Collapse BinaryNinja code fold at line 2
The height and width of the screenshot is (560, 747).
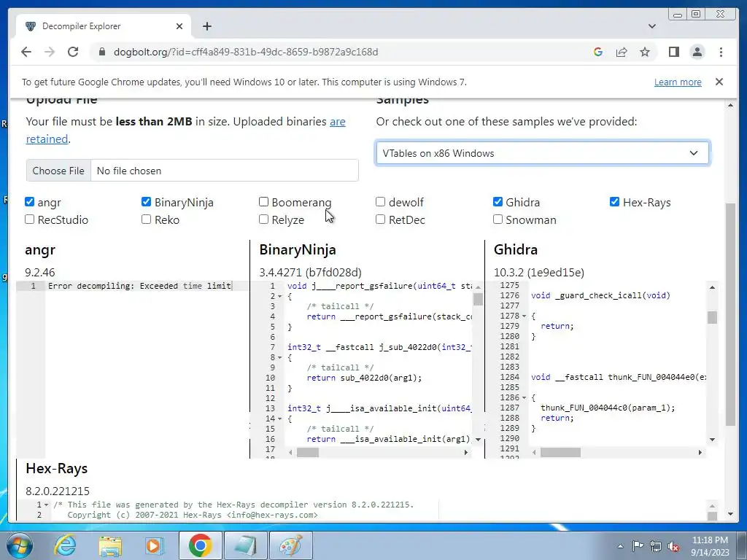pos(280,296)
